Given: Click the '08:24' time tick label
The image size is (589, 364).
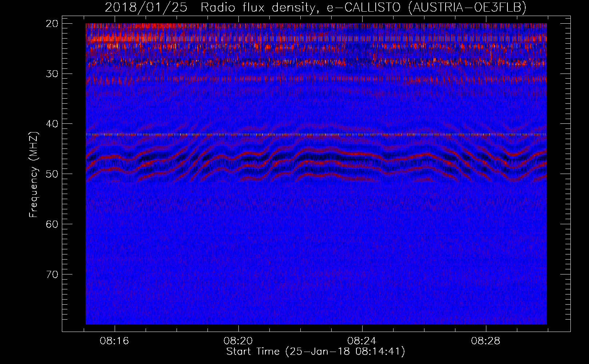Looking at the screenshot, I should pyautogui.click(x=362, y=341).
